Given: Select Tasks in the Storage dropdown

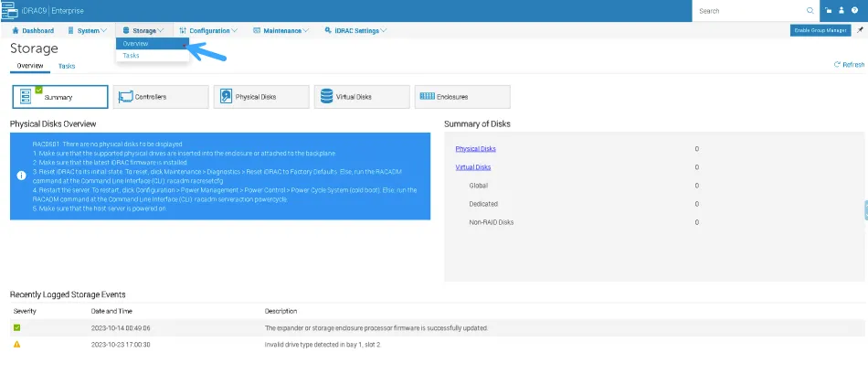Looking at the screenshot, I should point(132,56).
